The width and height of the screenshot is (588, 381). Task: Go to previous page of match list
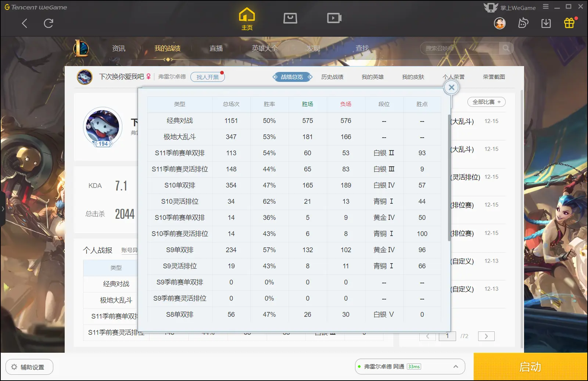[427, 336]
